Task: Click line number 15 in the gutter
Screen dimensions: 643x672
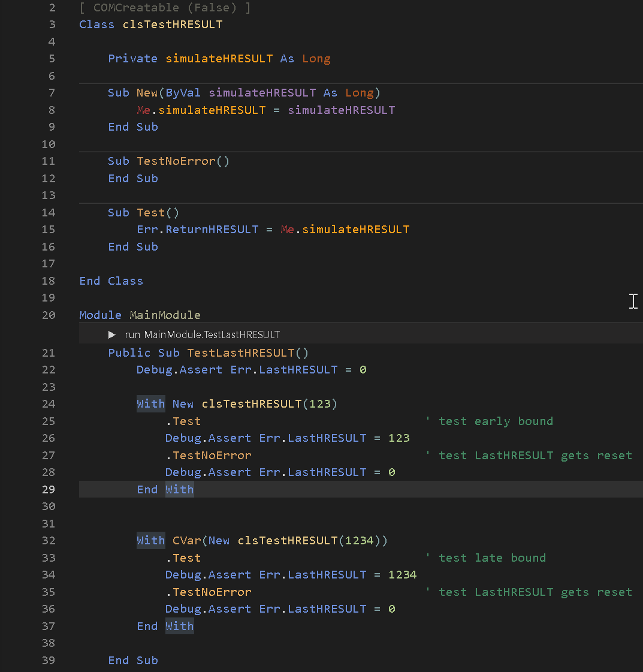Action: coord(49,229)
